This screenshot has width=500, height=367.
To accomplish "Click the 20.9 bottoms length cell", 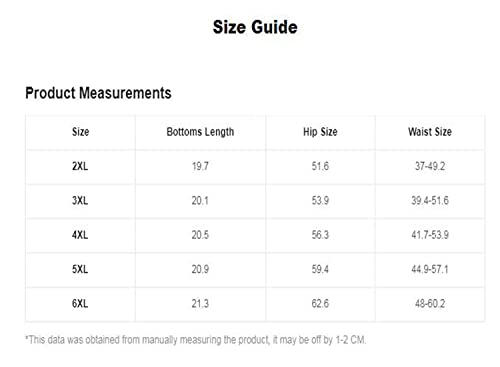I will [200, 269].
